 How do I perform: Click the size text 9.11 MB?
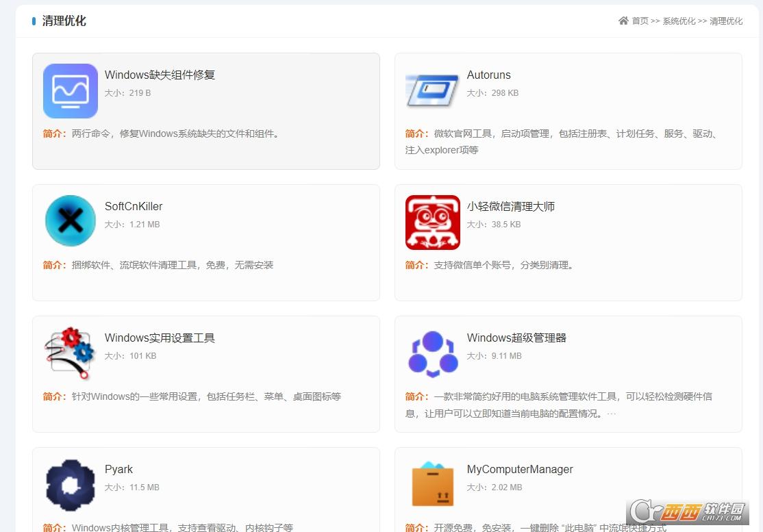(506, 356)
